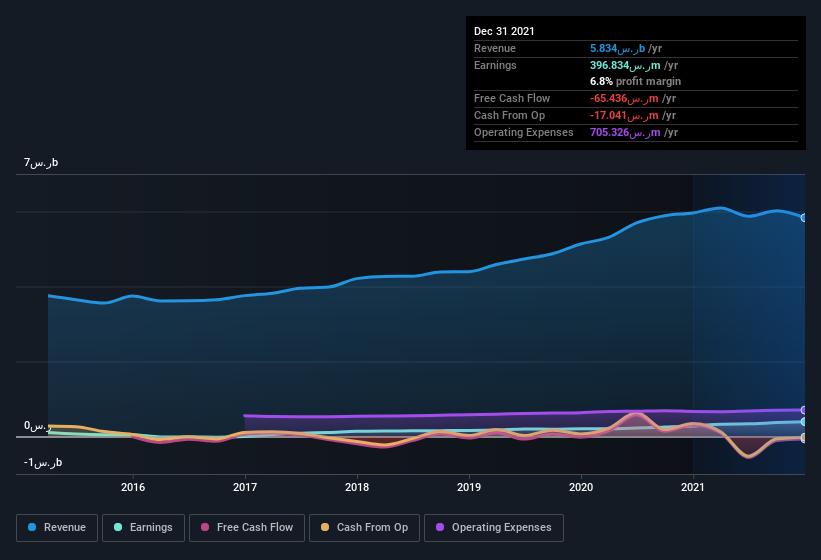821x560 pixels.
Task: Toggle the Revenue legend button
Action: (x=57, y=528)
